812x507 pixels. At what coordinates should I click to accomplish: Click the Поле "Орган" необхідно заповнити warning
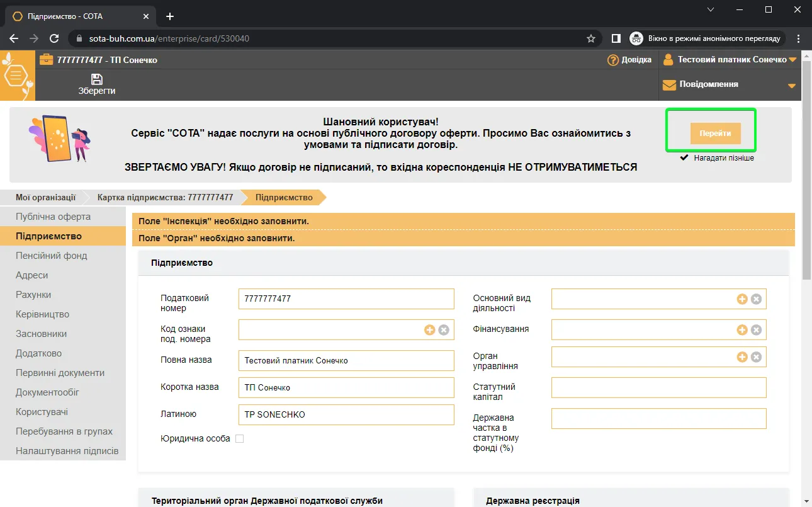tap(463, 239)
